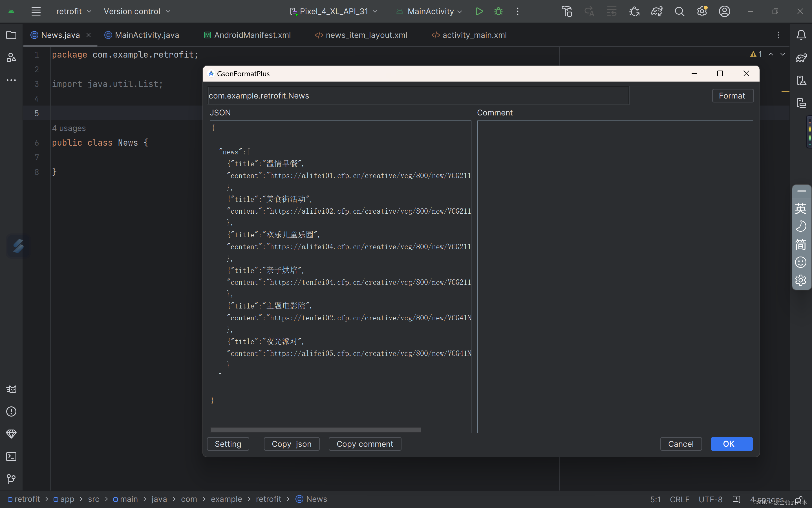Click the JSON area horizontal scrollbar
The height and width of the screenshot is (508, 812).
(x=315, y=430)
